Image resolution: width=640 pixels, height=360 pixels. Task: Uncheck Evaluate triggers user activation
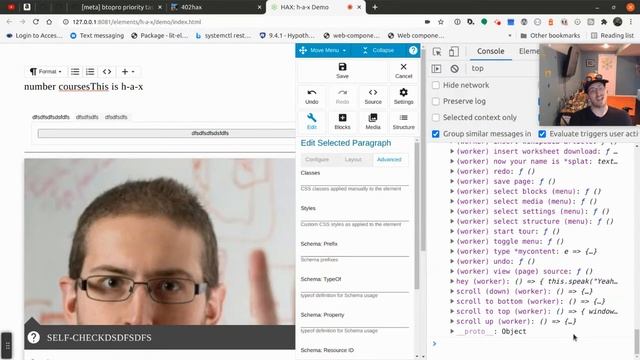[x=542, y=134]
